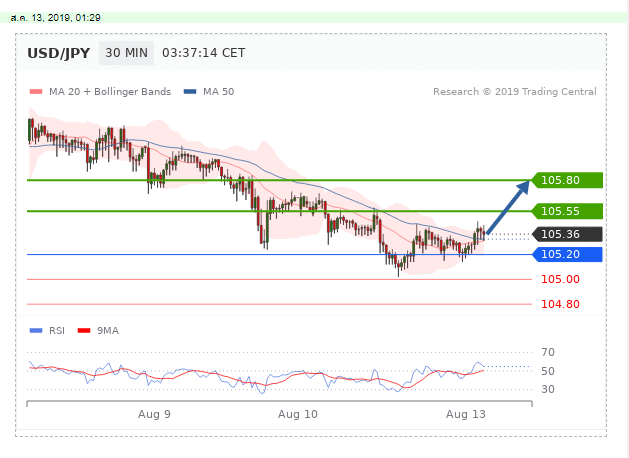Click the 105.80 green resistance tag

[567, 180]
